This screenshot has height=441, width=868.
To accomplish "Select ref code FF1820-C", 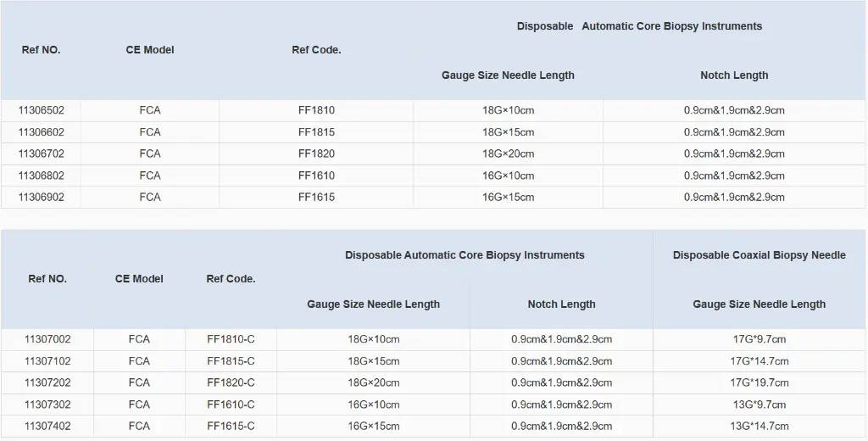I will (231, 383).
